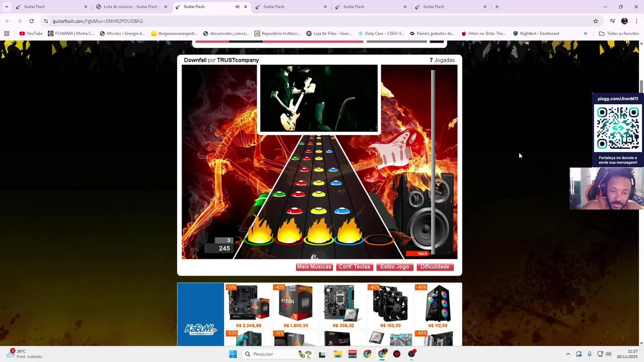The width and height of the screenshot is (644, 362).
Task: Go back to the previous page
Action: pos(7,21)
